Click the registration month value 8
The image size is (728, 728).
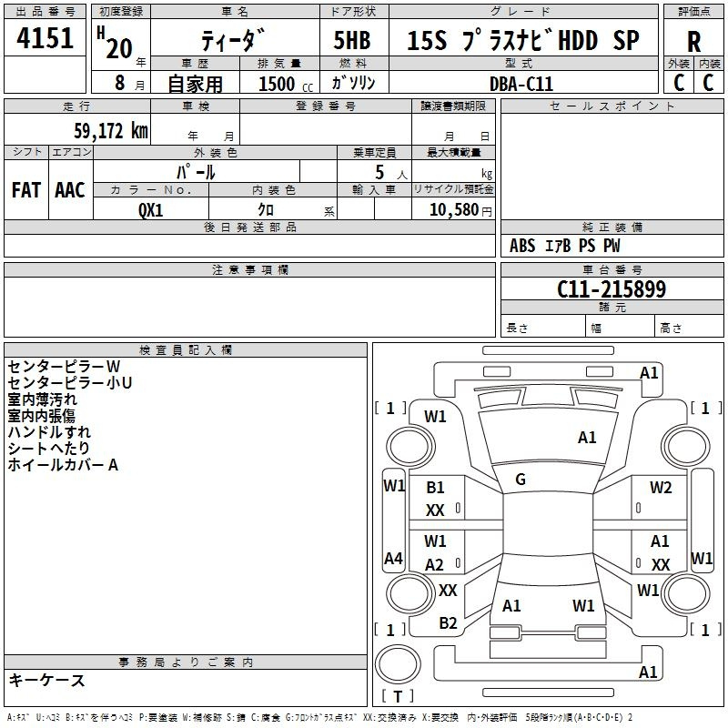click(x=120, y=83)
